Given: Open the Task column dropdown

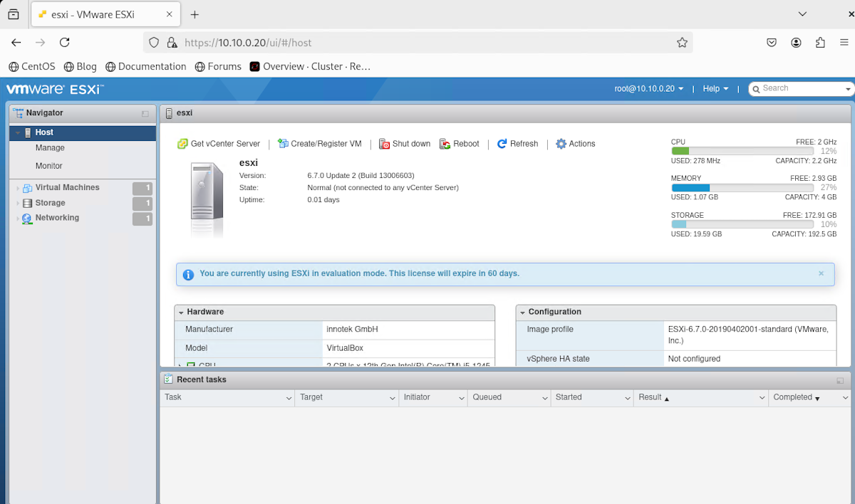Looking at the screenshot, I should (x=289, y=398).
